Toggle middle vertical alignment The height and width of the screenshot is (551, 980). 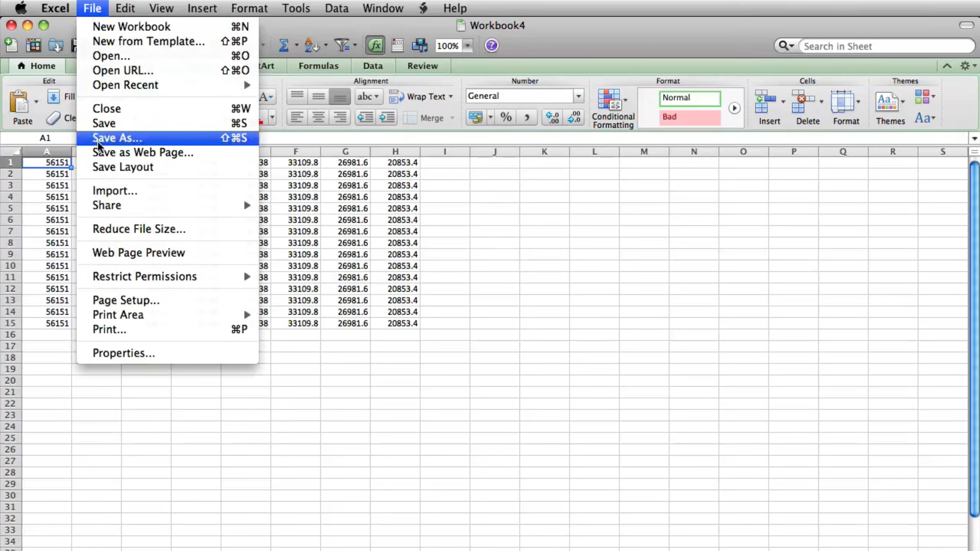point(318,96)
